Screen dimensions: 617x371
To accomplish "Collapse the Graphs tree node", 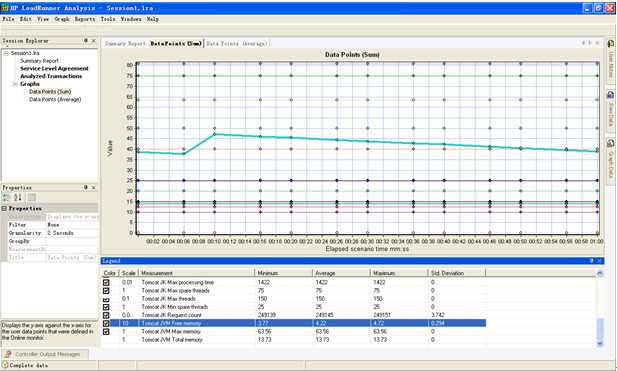I will click(x=15, y=84).
